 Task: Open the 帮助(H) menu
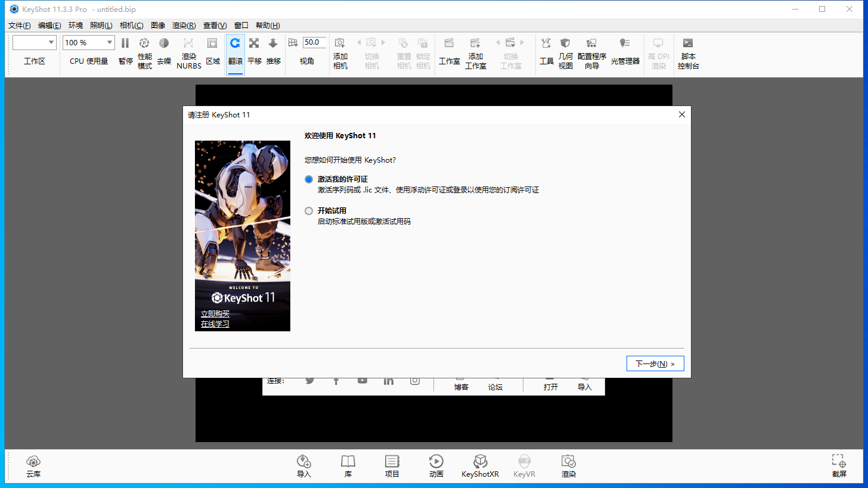(268, 26)
